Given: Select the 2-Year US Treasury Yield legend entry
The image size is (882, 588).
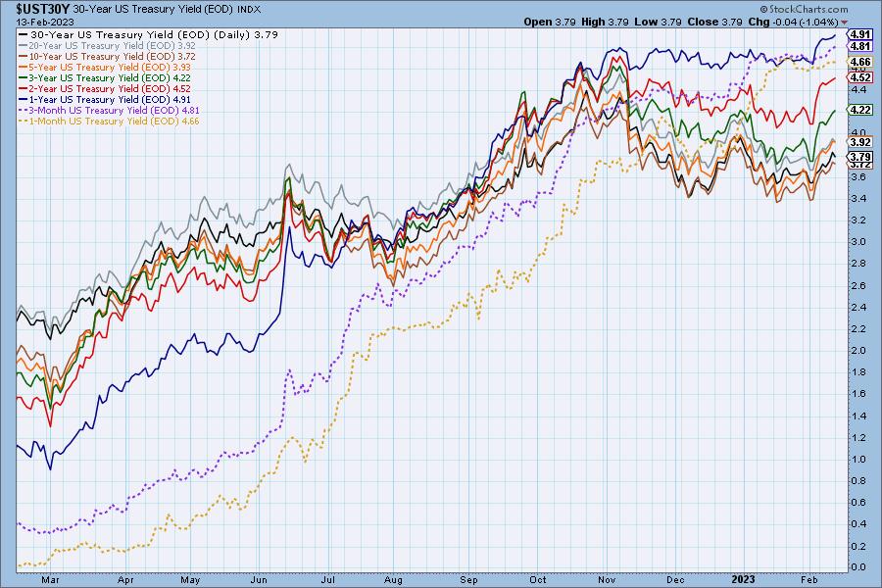Looking at the screenshot, I should pyautogui.click(x=105, y=88).
